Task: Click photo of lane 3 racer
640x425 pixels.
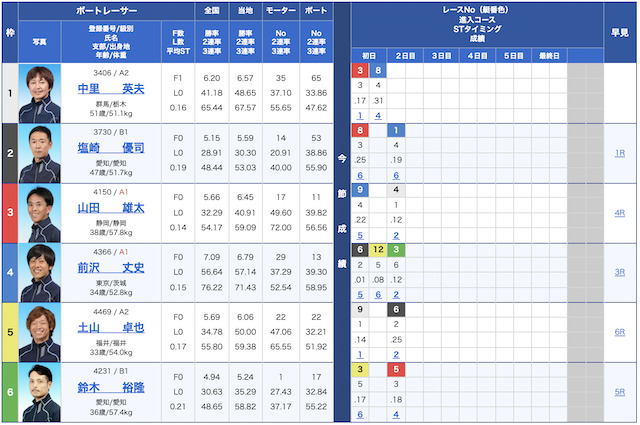Action: pyautogui.click(x=40, y=213)
